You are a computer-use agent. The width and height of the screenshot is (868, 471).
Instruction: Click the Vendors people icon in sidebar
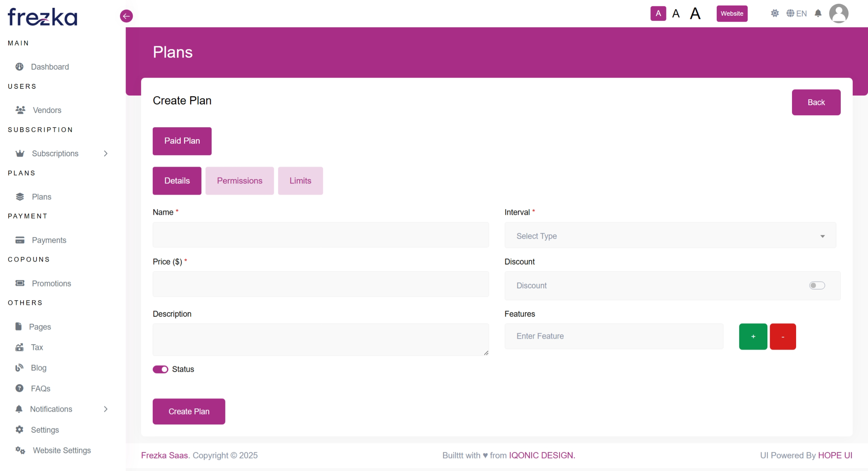click(x=20, y=110)
